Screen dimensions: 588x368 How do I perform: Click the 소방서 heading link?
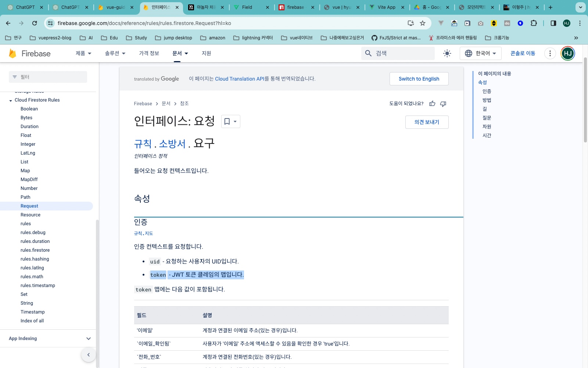(x=172, y=144)
